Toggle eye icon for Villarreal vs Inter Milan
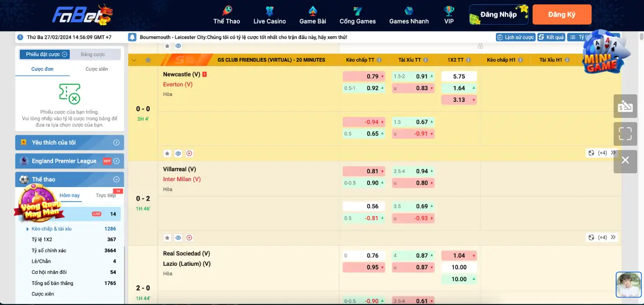644x305 pixels. [178, 237]
